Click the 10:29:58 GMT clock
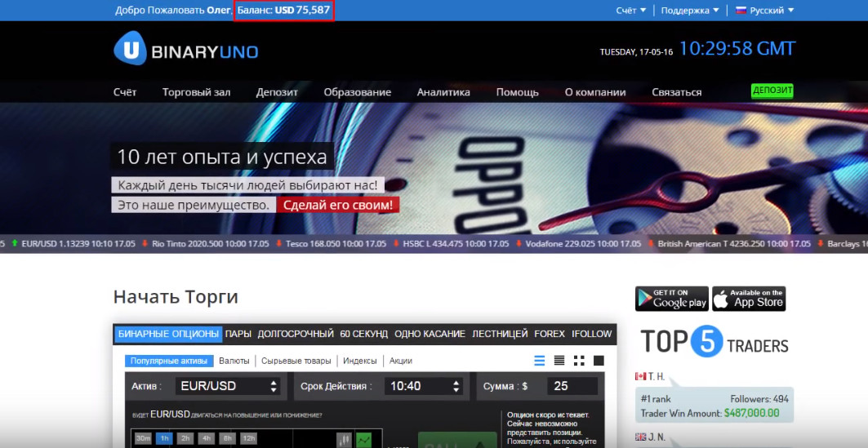Viewport: 868px width, 448px height. click(737, 49)
